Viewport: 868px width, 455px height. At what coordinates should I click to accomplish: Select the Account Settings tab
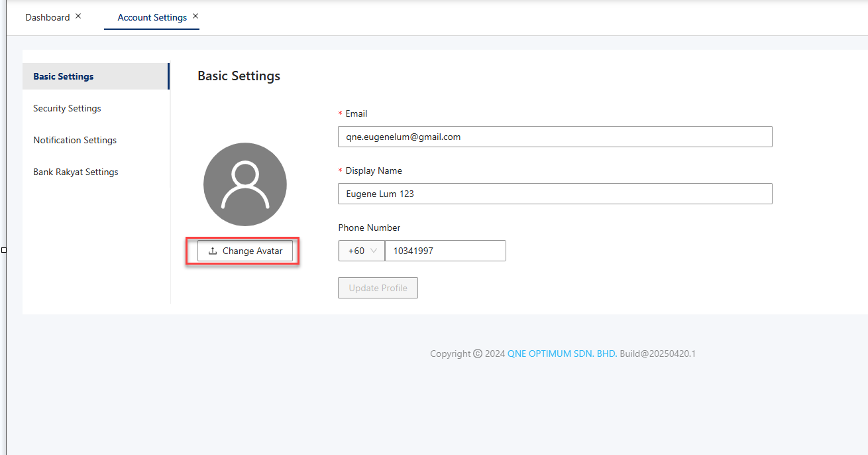click(152, 18)
